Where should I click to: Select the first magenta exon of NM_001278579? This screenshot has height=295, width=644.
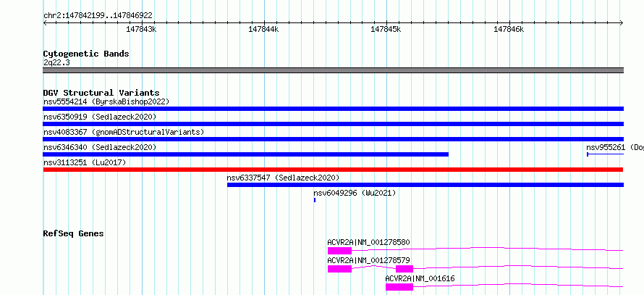click(x=339, y=269)
